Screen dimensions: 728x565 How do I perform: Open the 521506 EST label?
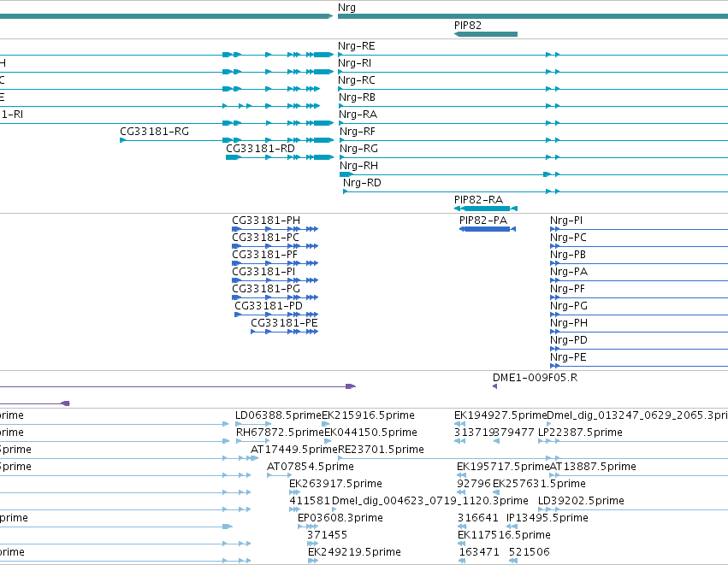point(530,552)
